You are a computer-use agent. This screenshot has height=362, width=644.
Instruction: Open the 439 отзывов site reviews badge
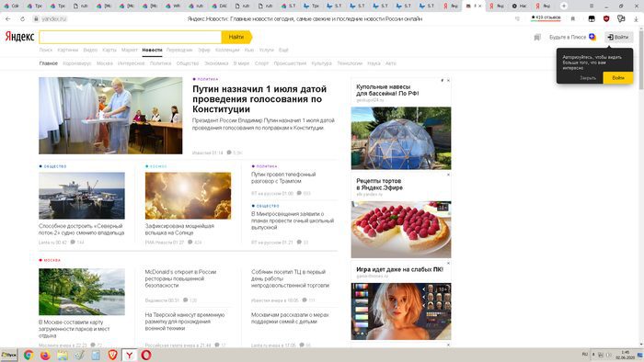tap(546, 17)
